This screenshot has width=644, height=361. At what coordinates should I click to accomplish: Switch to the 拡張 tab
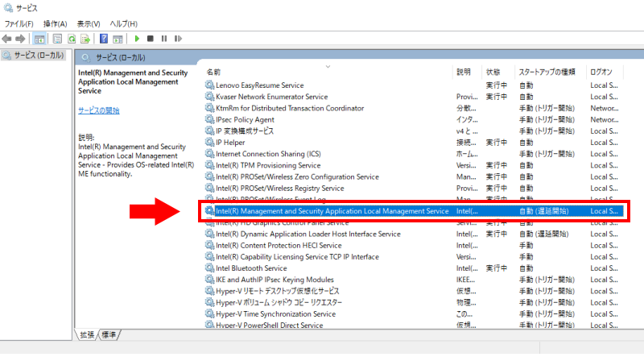[87, 334]
